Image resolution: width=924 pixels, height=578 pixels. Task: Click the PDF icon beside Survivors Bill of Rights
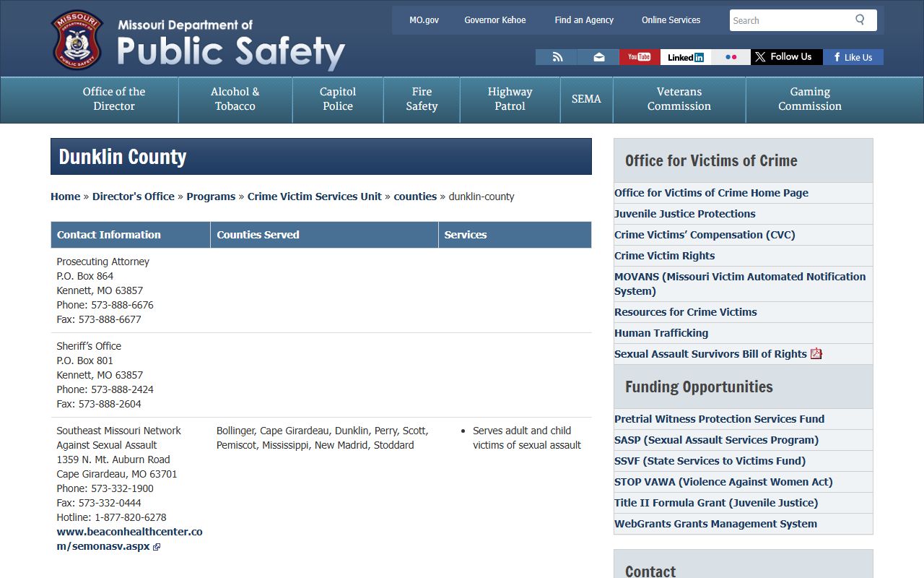[816, 353]
